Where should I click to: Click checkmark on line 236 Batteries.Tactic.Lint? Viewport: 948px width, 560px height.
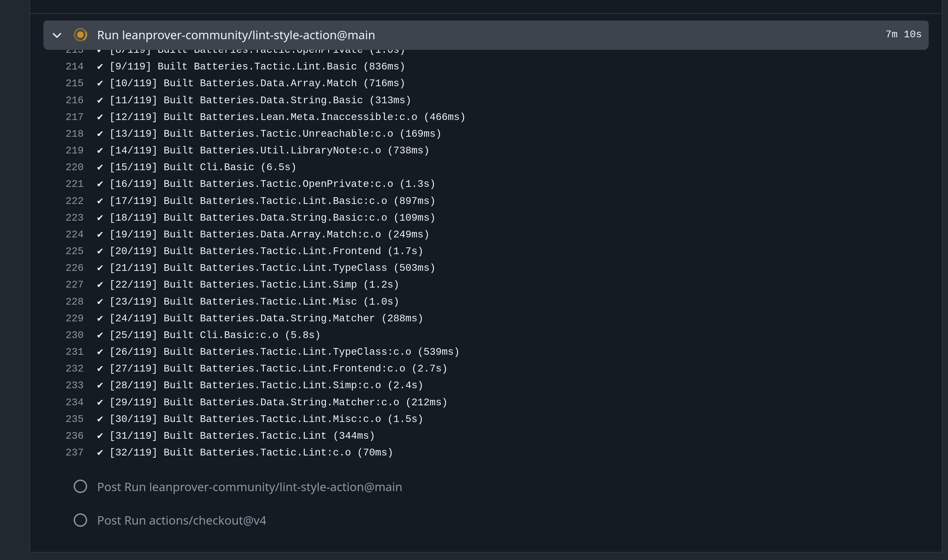click(100, 436)
